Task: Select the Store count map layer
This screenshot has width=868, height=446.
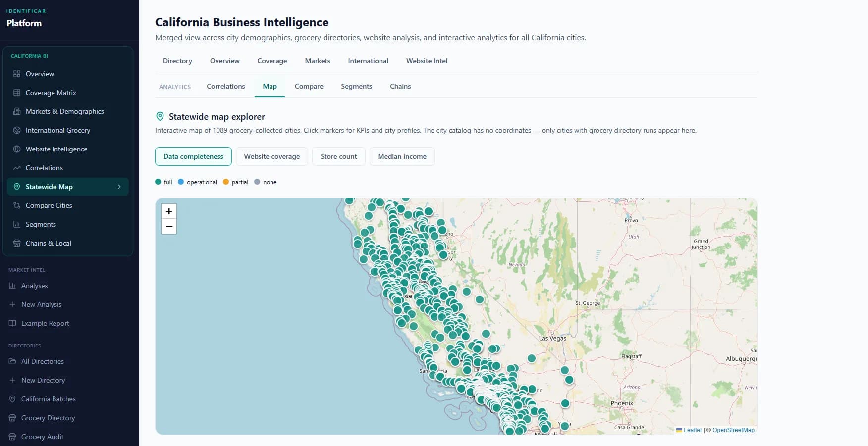Action: point(339,156)
